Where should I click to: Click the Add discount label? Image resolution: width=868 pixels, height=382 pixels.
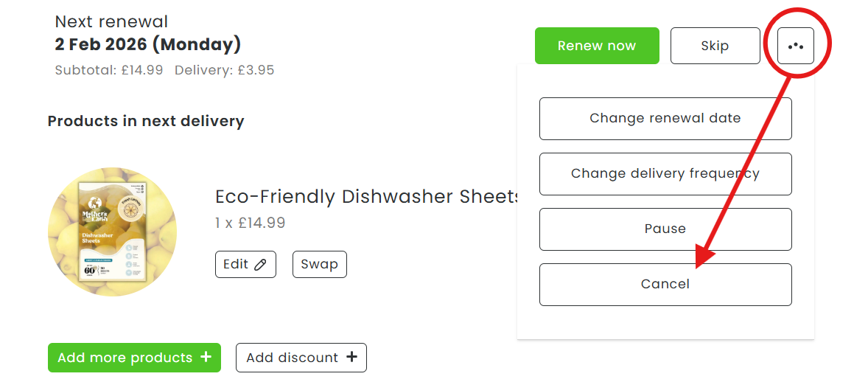[292, 358]
